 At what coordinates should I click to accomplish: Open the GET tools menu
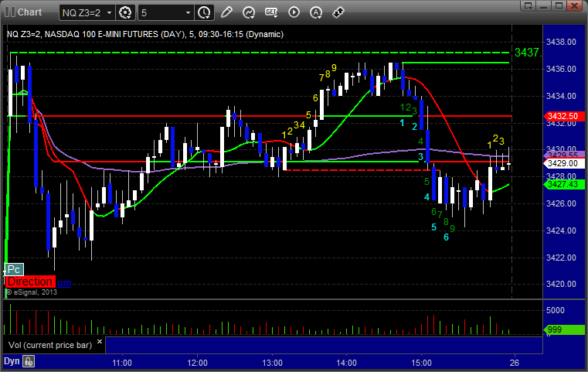coord(271,12)
